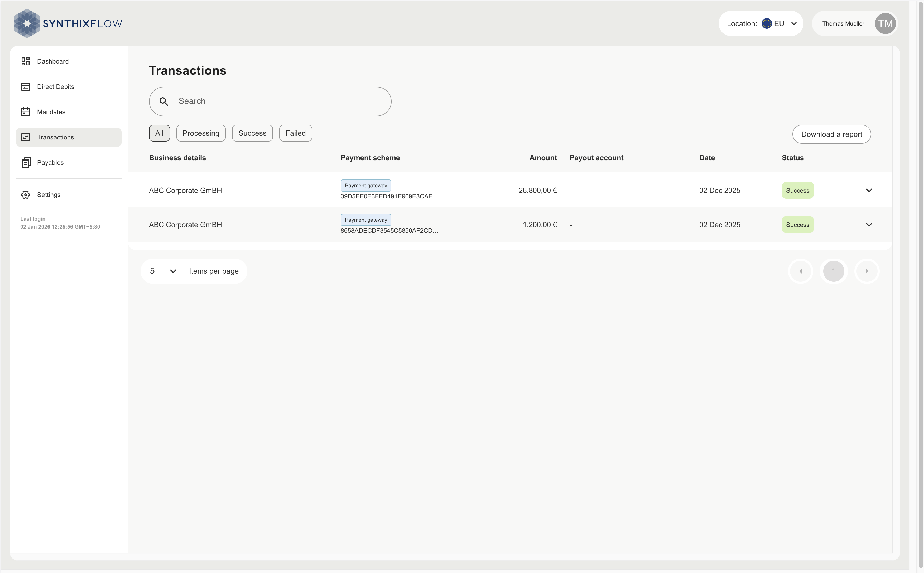Go to previous page arrow
Image resolution: width=924 pixels, height=573 pixels.
tap(800, 271)
